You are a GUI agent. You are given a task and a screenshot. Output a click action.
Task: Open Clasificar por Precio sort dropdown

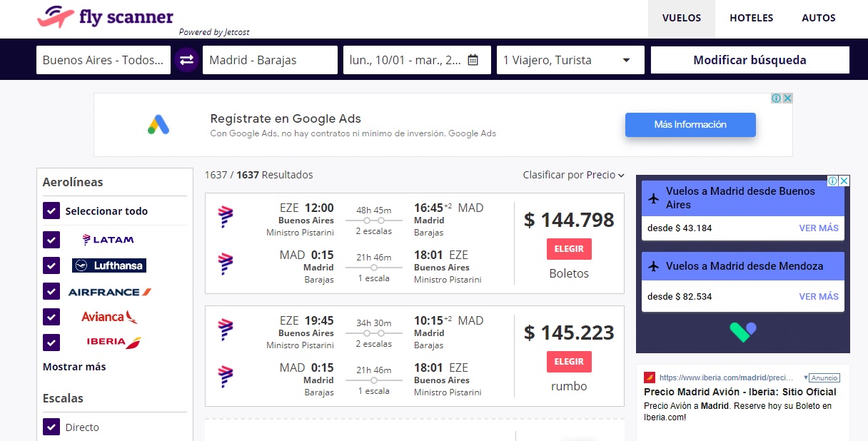573,175
